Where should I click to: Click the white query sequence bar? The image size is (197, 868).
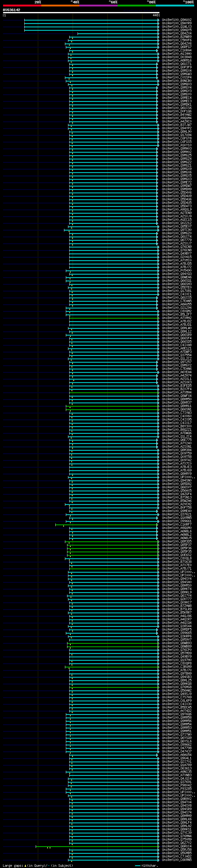pos(81,12)
